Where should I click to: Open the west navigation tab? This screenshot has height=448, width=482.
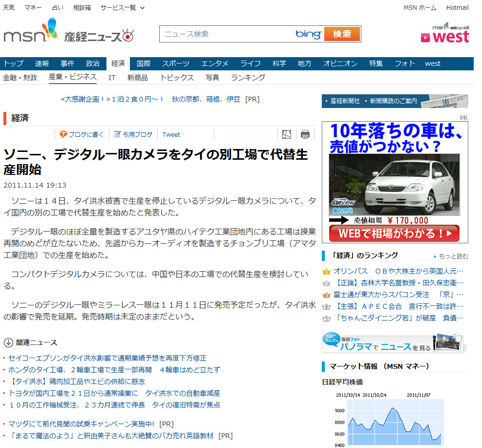coord(433,64)
